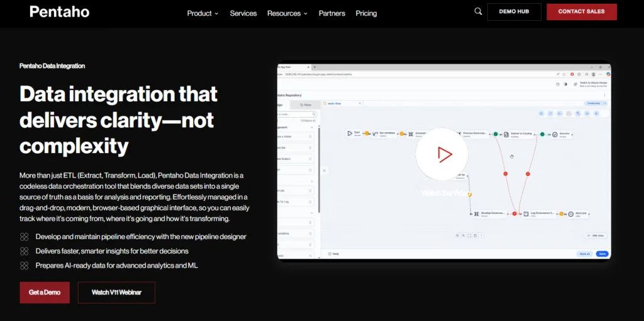Expand the Create new dropdown arrow

(x=605, y=104)
